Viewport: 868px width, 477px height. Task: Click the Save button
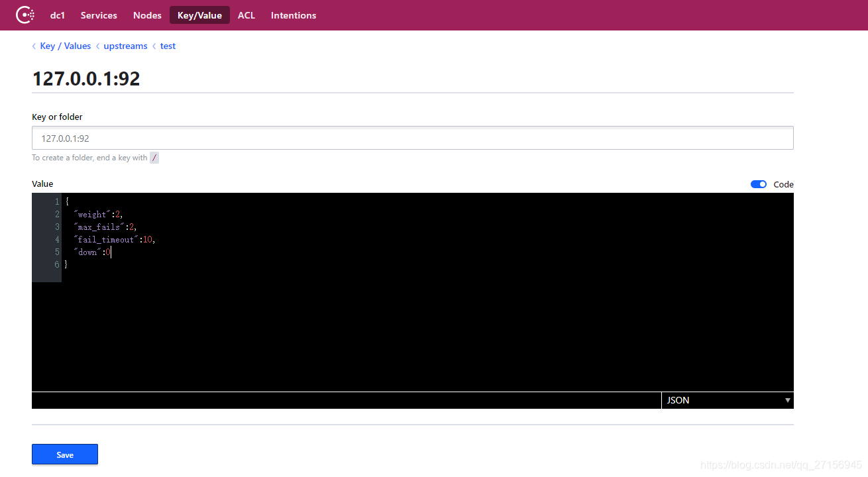tap(65, 454)
